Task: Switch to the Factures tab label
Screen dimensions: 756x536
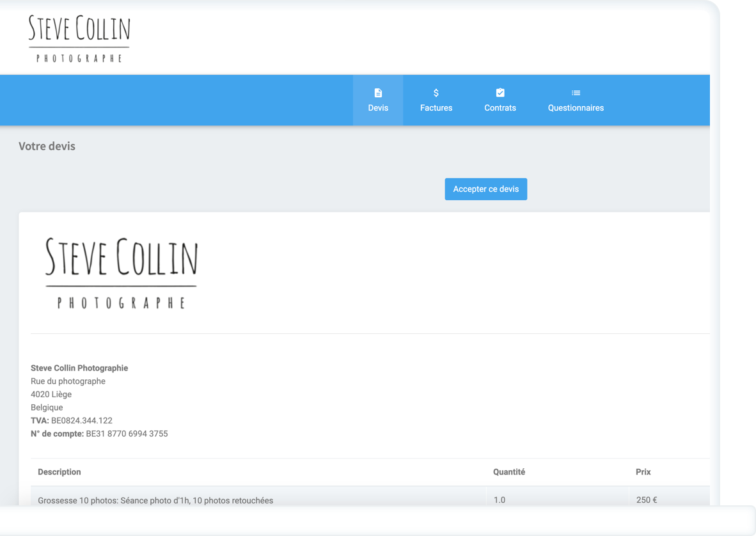Action: [436, 108]
